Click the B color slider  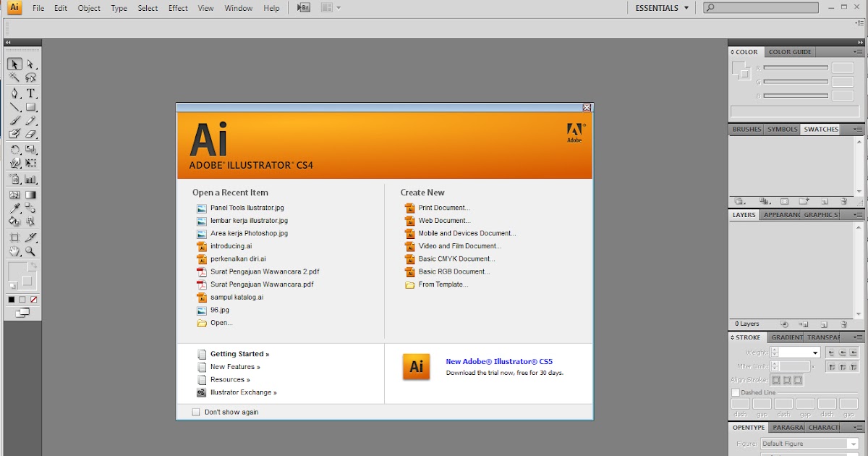point(796,96)
